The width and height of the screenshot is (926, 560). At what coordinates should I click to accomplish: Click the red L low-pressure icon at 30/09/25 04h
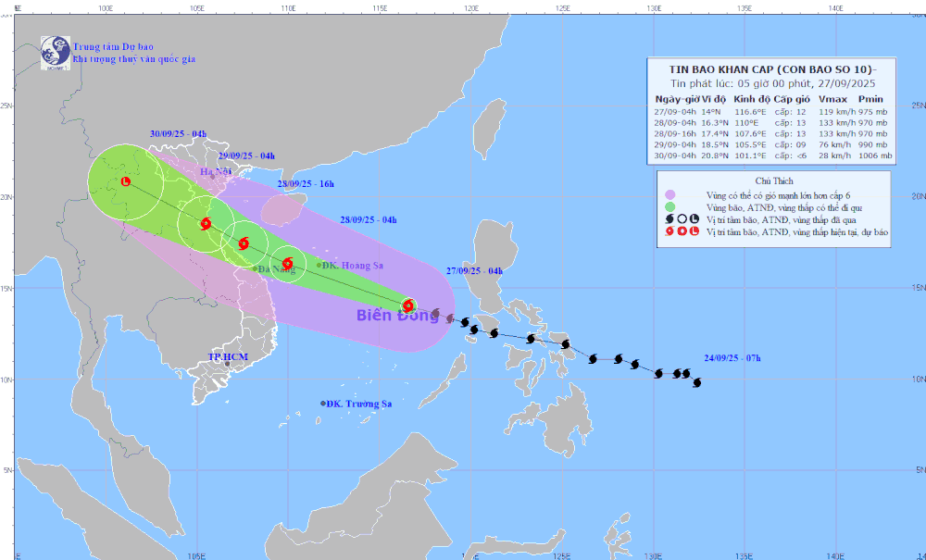pos(126,181)
